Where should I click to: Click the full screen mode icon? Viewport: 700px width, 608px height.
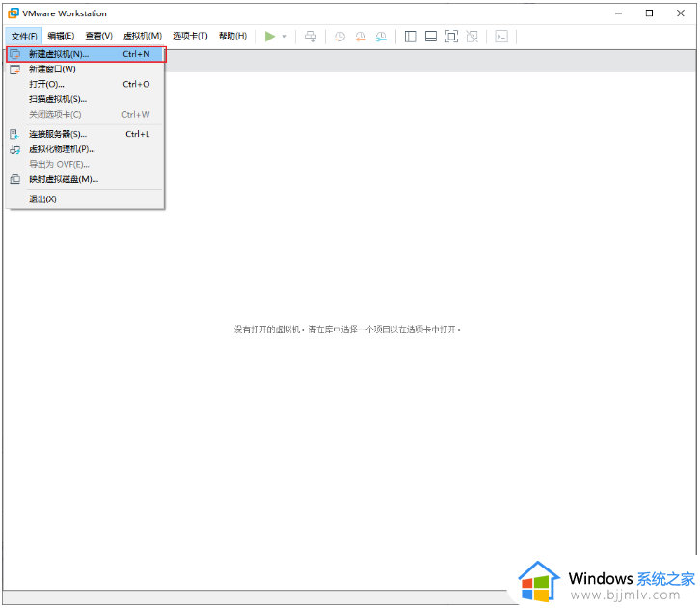(452, 36)
